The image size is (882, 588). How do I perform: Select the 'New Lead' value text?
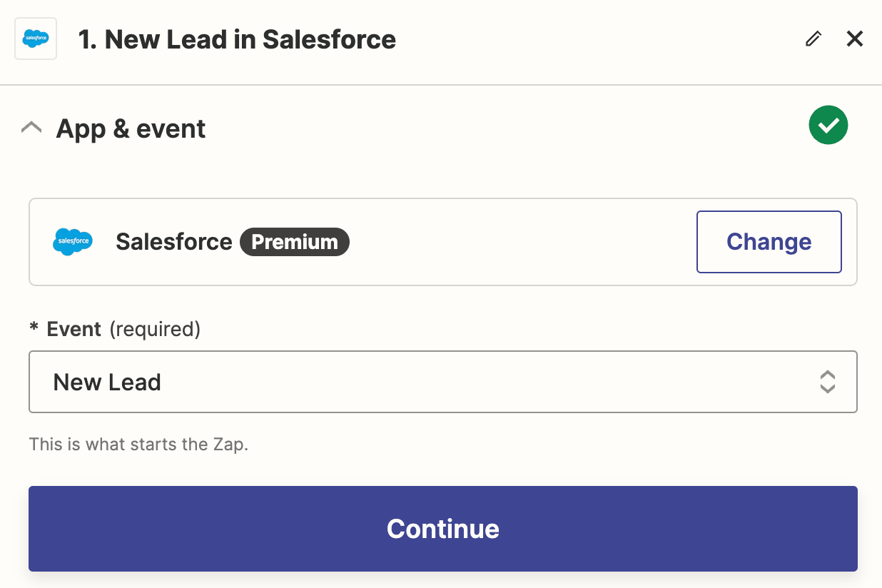(107, 382)
